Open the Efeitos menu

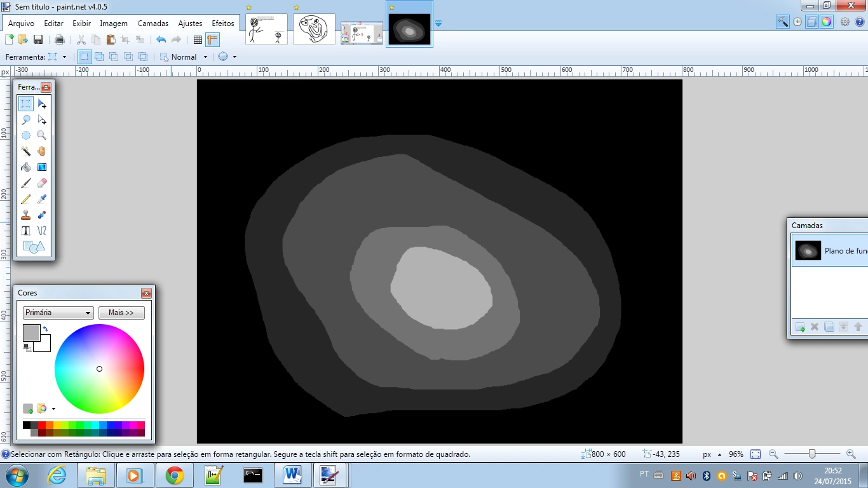click(223, 24)
